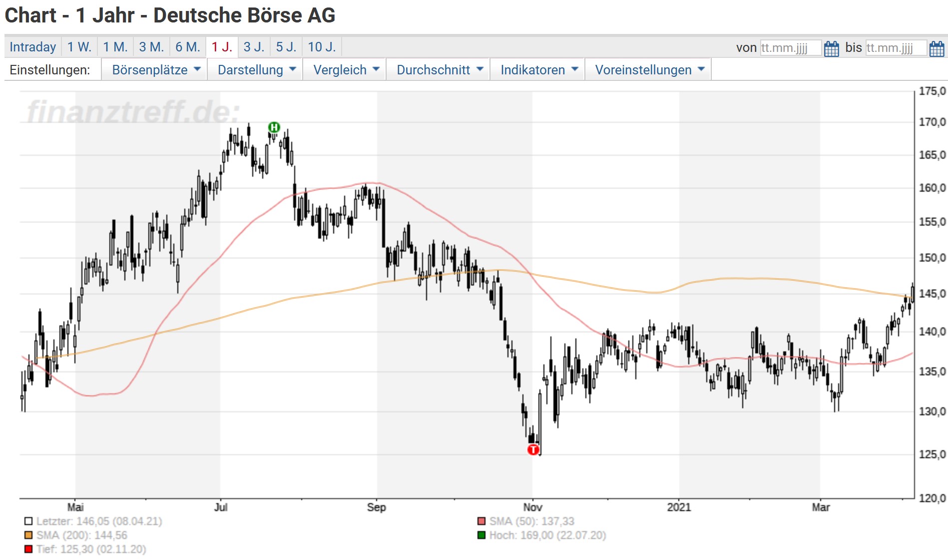The width and height of the screenshot is (948, 560).
Task: Select the 10 J. time range
Action: [x=322, y=47]
